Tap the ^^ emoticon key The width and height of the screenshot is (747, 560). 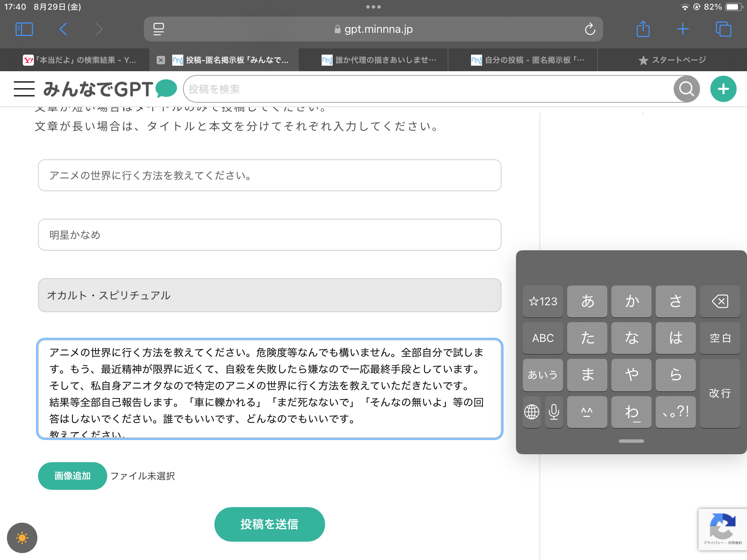pyautogui.click(x=587, y=412)
